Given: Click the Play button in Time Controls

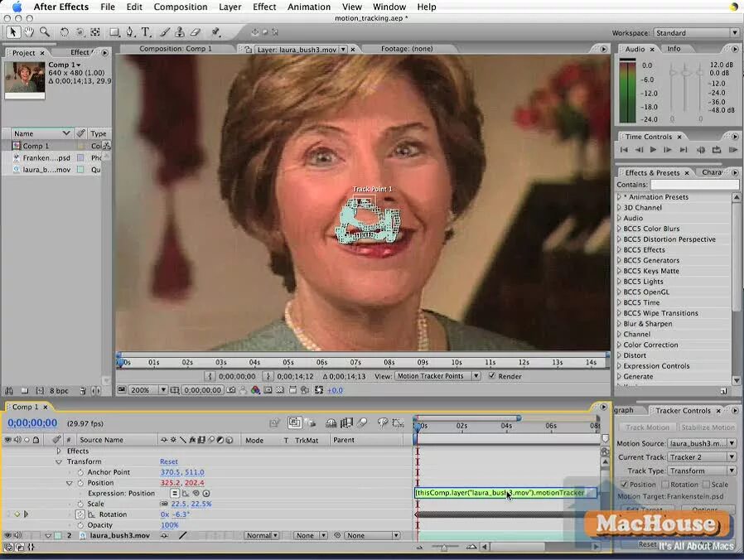Looking at the screenshot, I should pos(653,150).
